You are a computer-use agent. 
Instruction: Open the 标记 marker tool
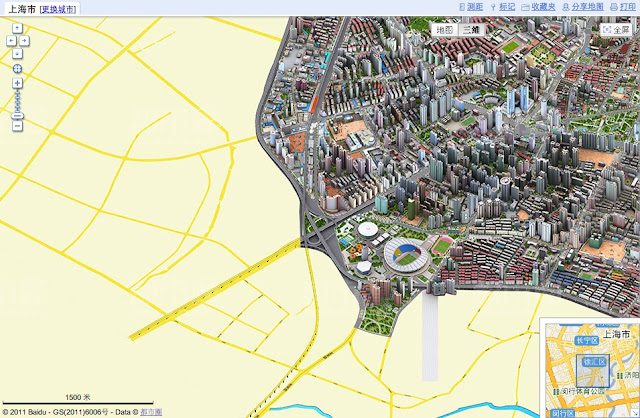click(x=507, y=7)
